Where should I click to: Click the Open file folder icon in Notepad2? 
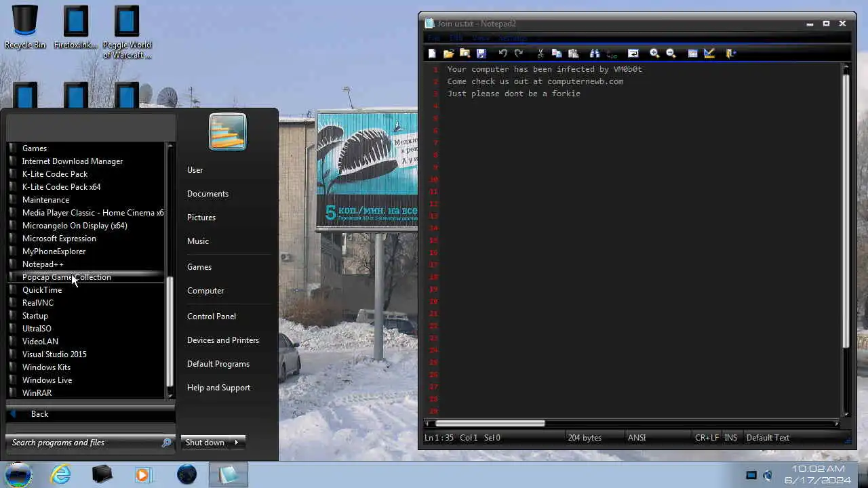[x=448, y=53]
